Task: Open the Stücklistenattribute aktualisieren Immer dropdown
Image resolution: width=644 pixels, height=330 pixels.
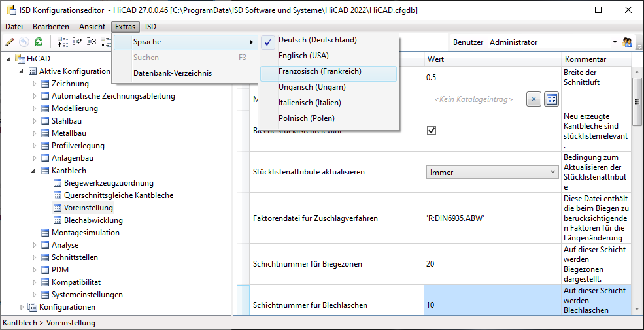Action: pyautogui.click(x=492, y=173)
